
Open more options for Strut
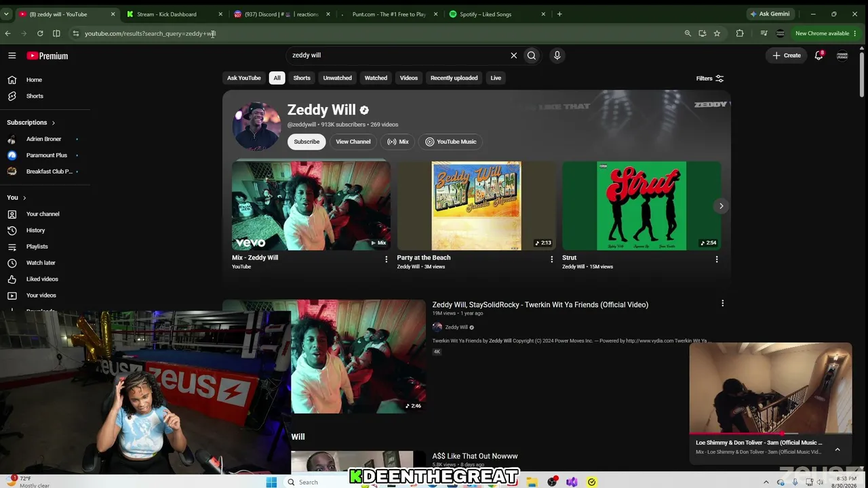click(x=717, y=259)
